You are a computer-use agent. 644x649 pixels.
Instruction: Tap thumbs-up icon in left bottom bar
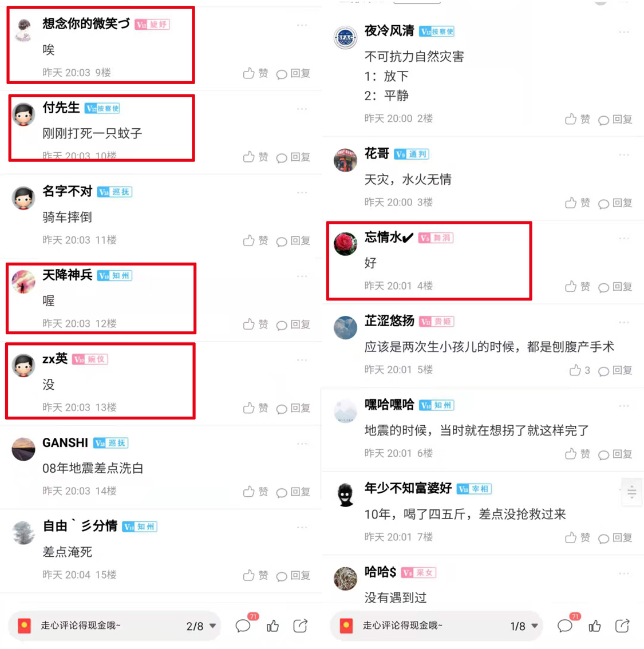pos(272,626)
